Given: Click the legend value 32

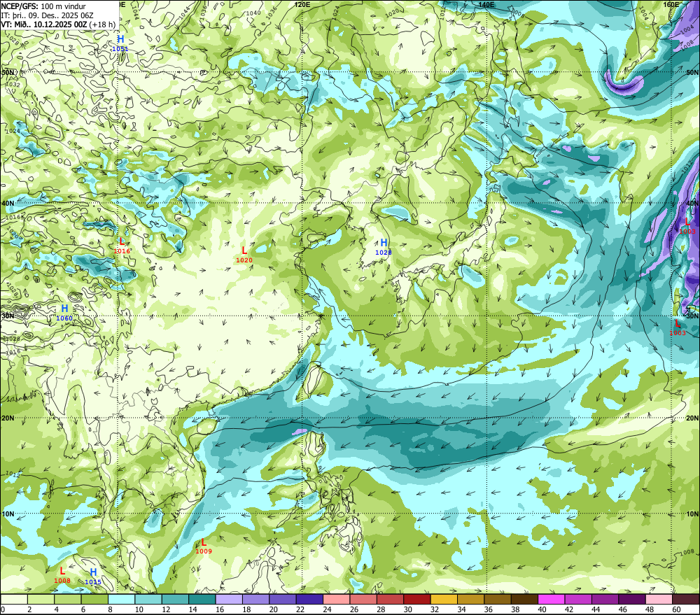Looking at the screenshot, I should pyautogui.click(x=435, y=609).
